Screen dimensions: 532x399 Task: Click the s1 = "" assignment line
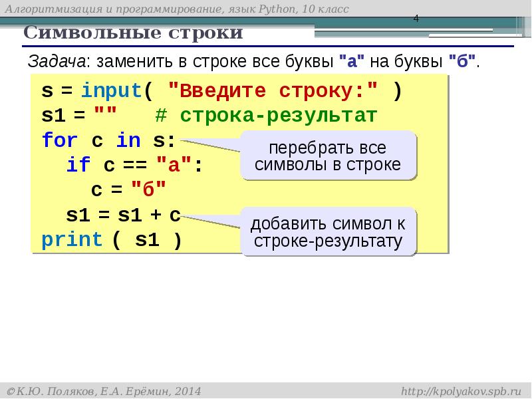[79, 116]
